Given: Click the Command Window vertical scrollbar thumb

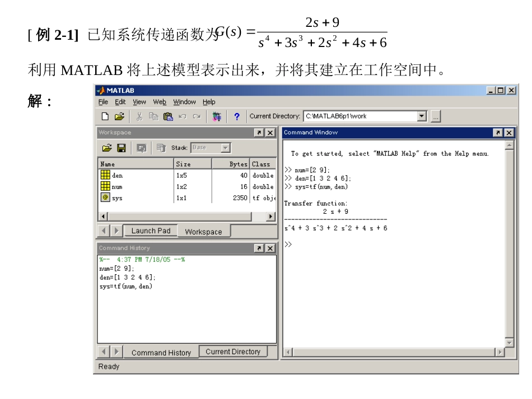Looking at the screenshot, I should coord(509,244).
